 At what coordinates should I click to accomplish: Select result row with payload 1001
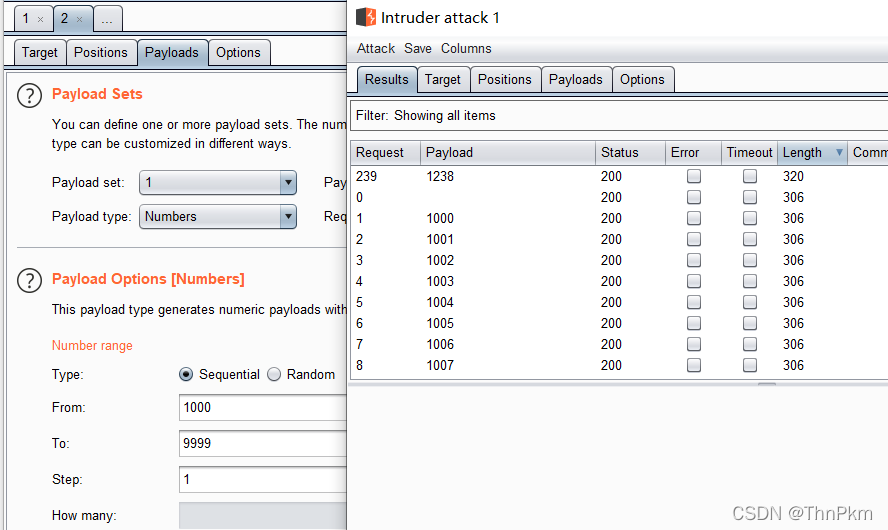coord(619,239)
